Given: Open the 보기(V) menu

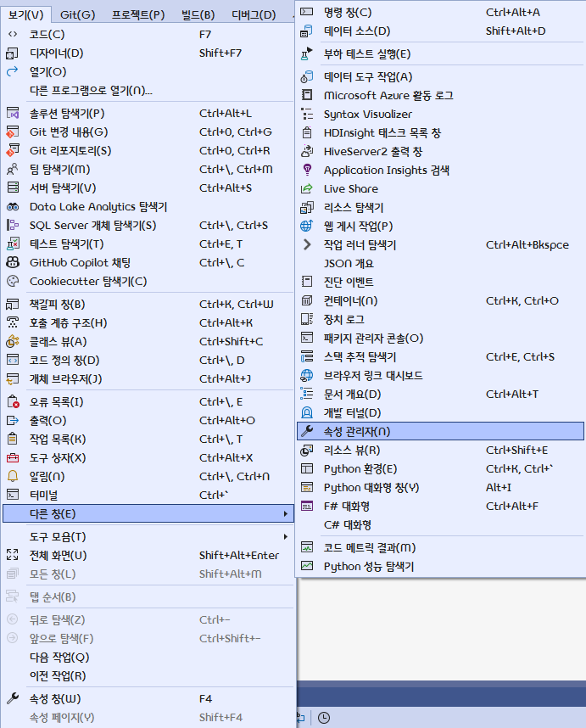Looking at the screenshot, I should [x=26, y=15].
